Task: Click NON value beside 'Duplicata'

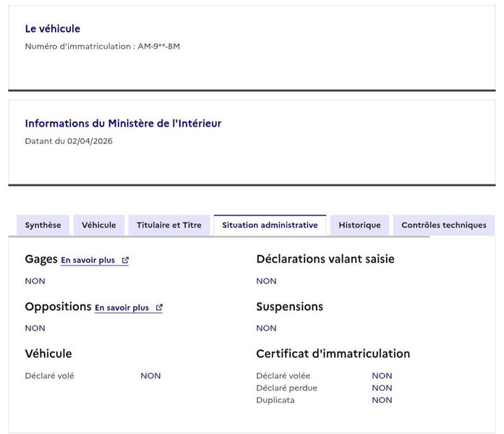Action: click(x=382, y=400)
